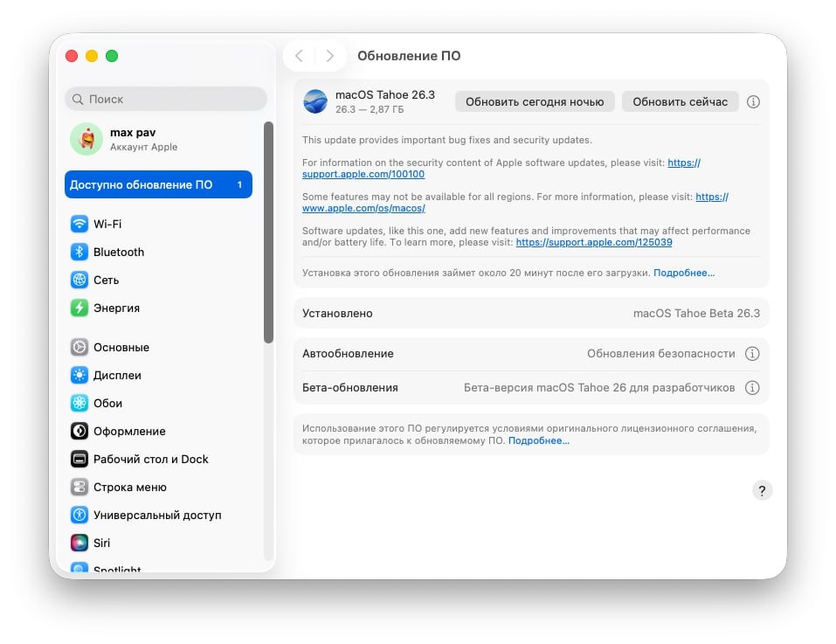Click Подробнее link after installation time note
This screenshot has height=644, width=836.
point(684,273)
